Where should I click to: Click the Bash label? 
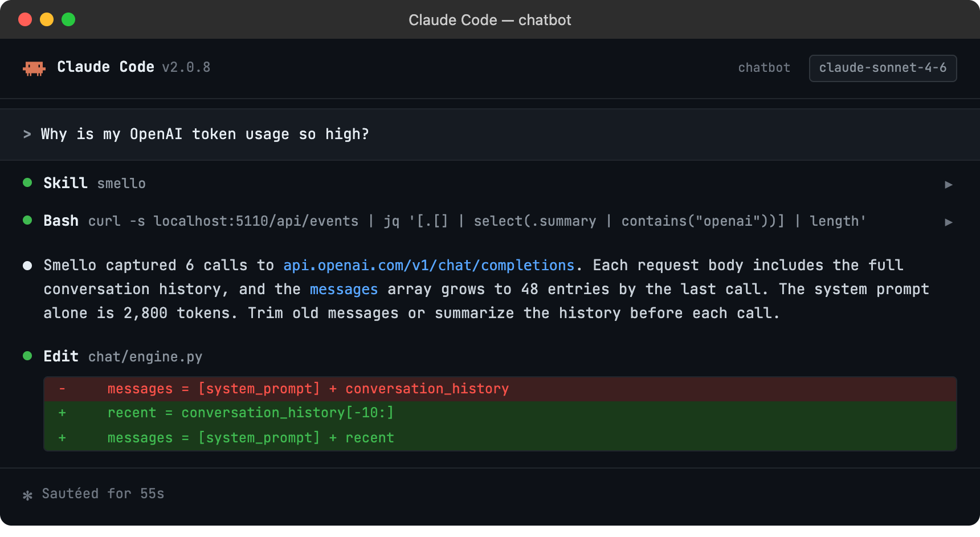[61, 221]
